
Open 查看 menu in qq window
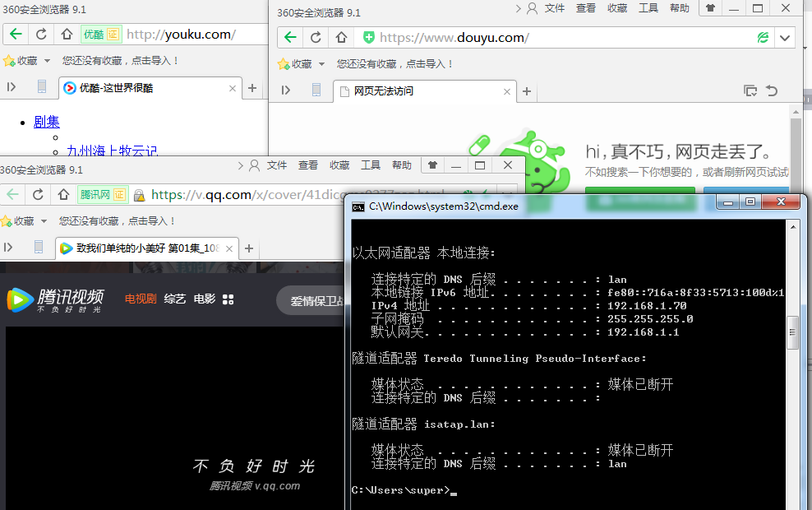coord(308,165)
